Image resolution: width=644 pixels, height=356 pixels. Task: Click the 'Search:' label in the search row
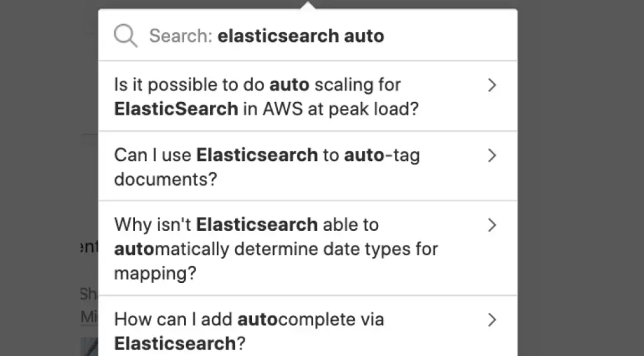click(180, 36)
